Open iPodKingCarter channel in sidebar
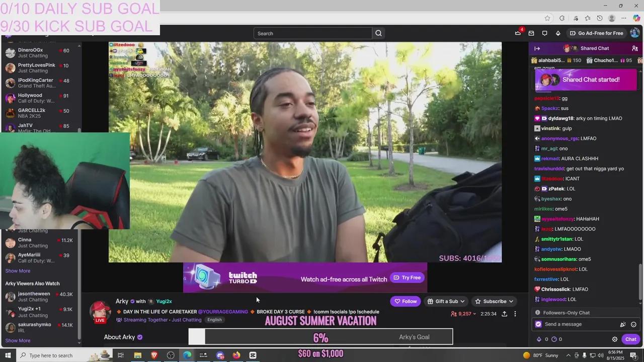 [x=40, y=83]
